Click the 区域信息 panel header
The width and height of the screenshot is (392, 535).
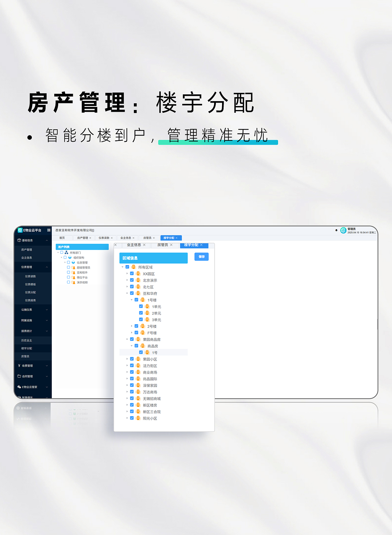pos(153,258)
